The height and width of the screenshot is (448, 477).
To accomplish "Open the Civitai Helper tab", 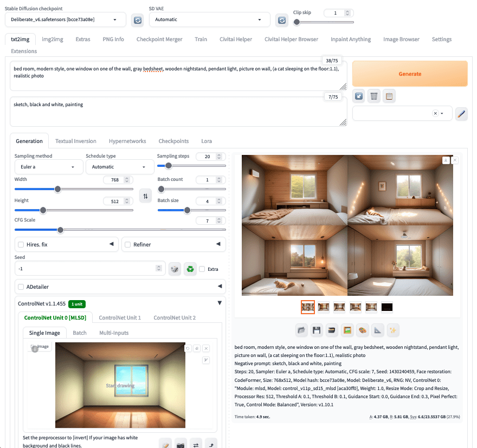I will tap(236, 39).
